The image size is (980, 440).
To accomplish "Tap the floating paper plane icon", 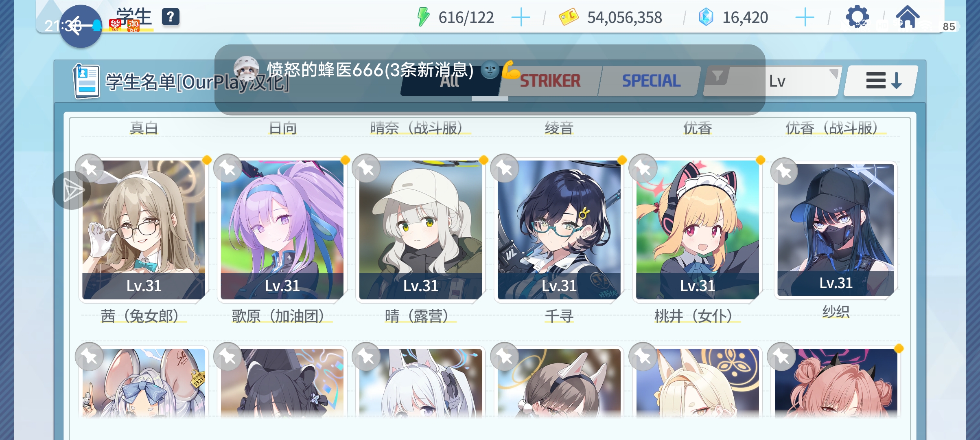I will tap(72, 190).
